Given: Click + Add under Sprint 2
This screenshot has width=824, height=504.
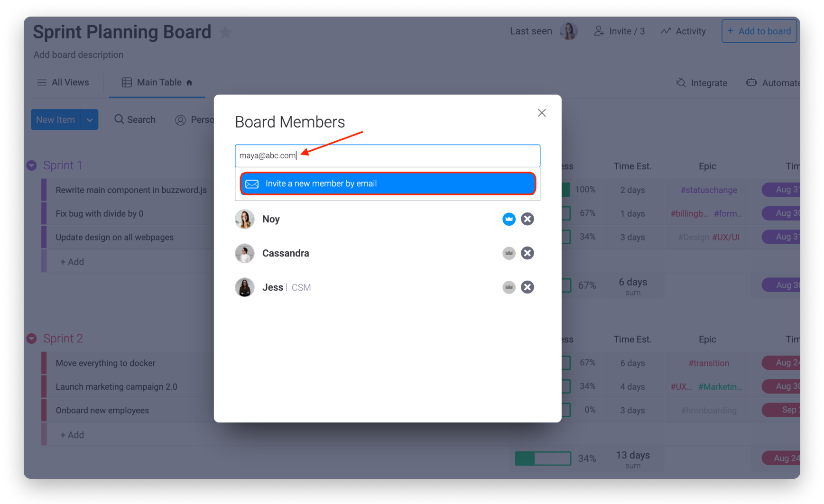Looking at the screenshot, I should pyautogui.click(x=72, y=435).
